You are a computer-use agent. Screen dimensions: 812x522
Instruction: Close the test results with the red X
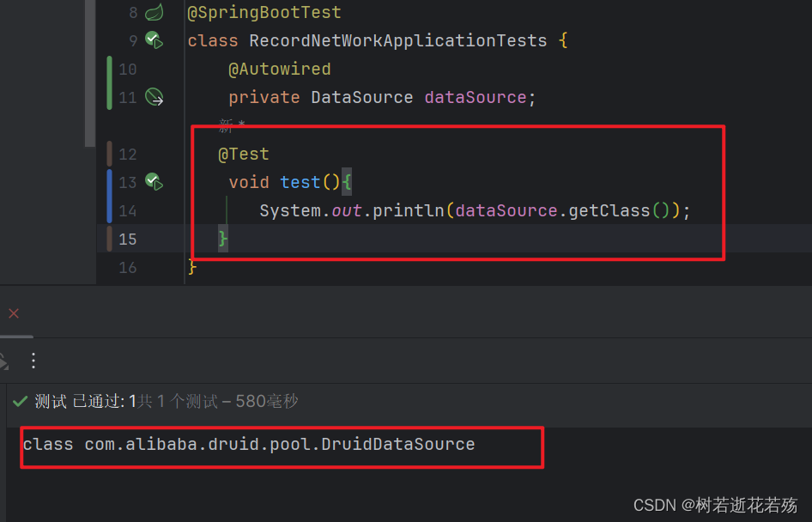click(14, 313)
